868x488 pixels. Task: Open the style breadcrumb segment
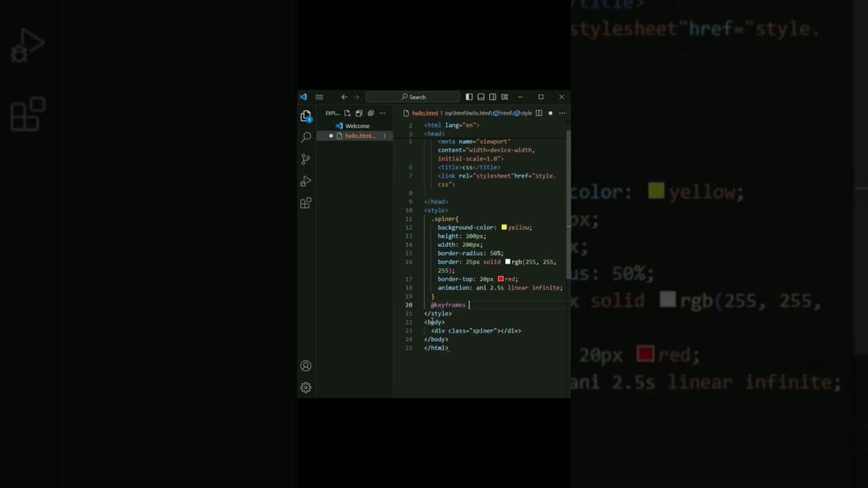tap(522, 113)
